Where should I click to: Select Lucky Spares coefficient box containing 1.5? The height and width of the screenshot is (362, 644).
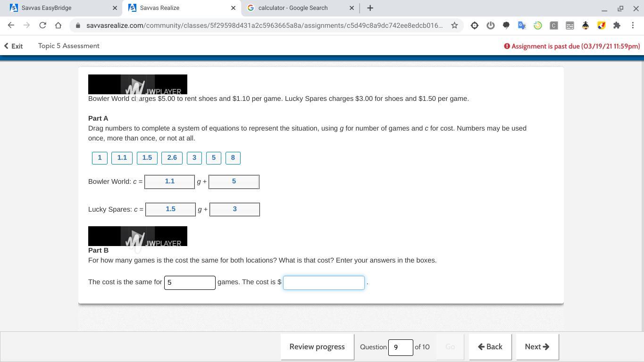tap(170, 209)
